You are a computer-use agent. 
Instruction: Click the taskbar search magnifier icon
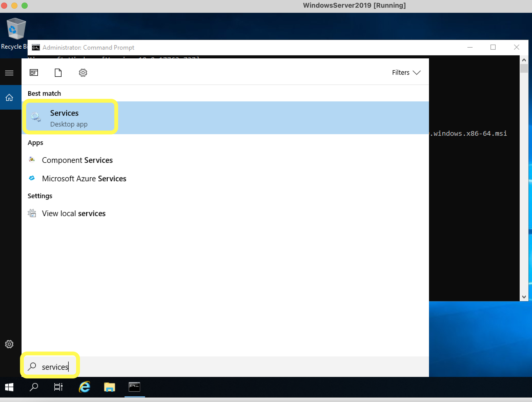[x=34, y=387]
